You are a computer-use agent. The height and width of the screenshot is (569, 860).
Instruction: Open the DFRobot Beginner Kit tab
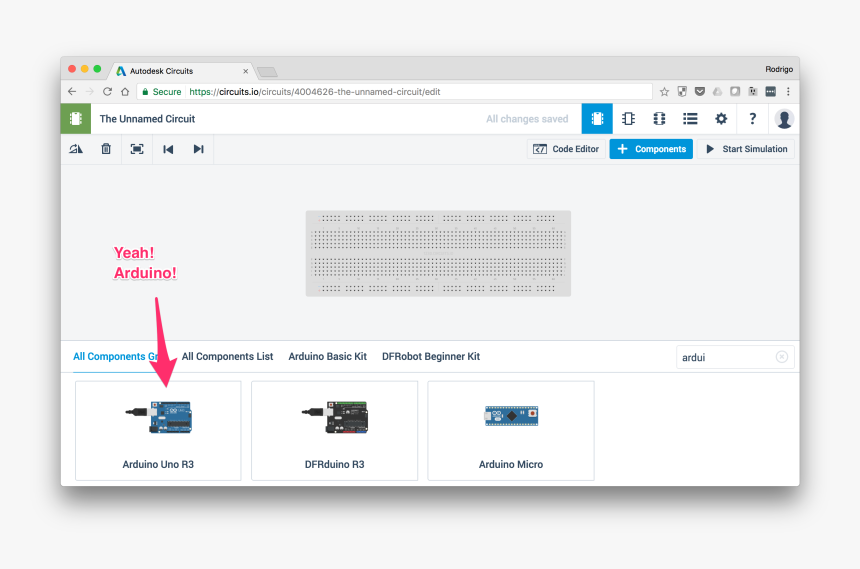coord(431,357)
